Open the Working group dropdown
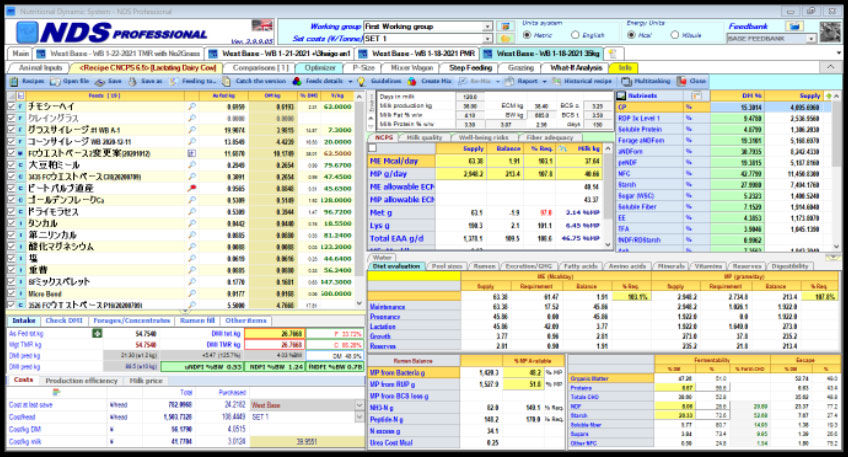The height and width of the screenshot is (457, 848). 487,27
